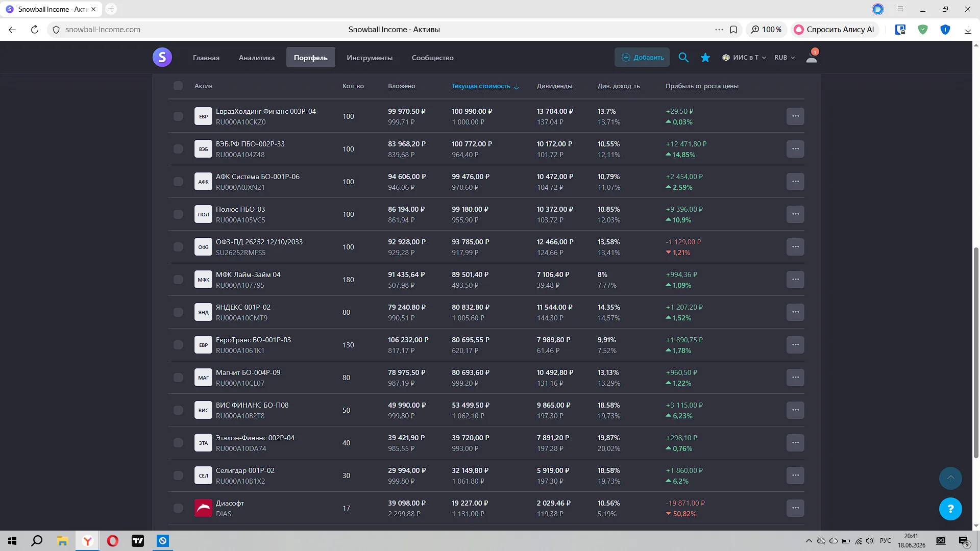Open Windows taskbar search
This screenshot has height=551, width=980.
[x=37, y=541]
